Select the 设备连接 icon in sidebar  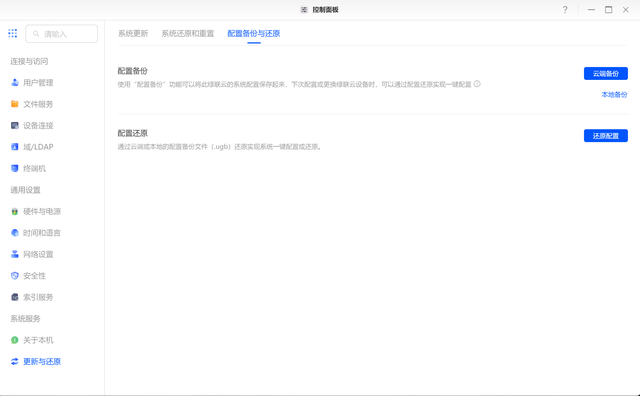pyautogui.click(x=15, y=125)
